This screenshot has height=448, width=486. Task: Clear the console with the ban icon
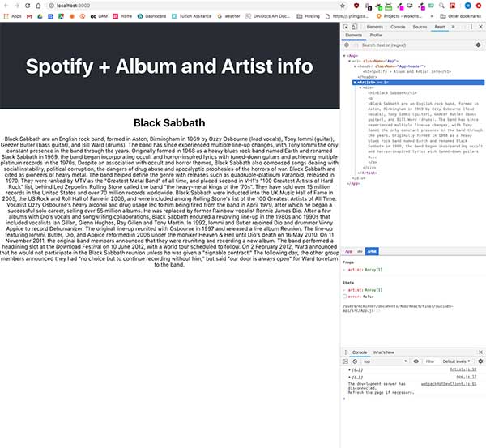click(x=356, y=361)
